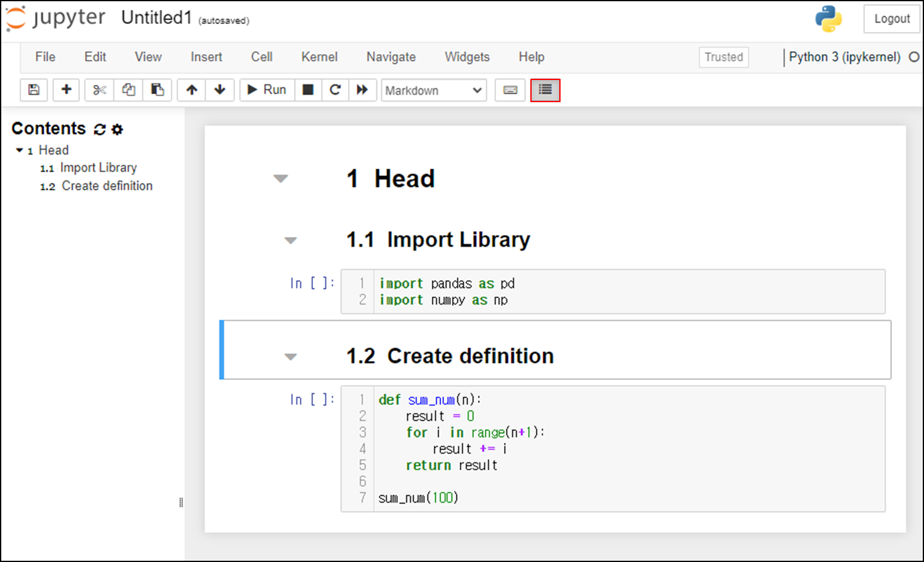
Task: Interrupt the kernel with stop icon
Action: click(308, 90)
